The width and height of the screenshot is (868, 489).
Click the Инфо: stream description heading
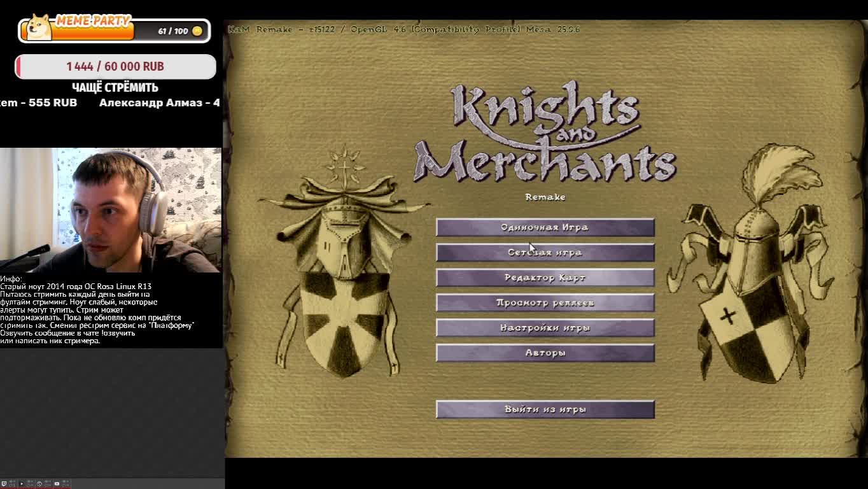(11, 279)
